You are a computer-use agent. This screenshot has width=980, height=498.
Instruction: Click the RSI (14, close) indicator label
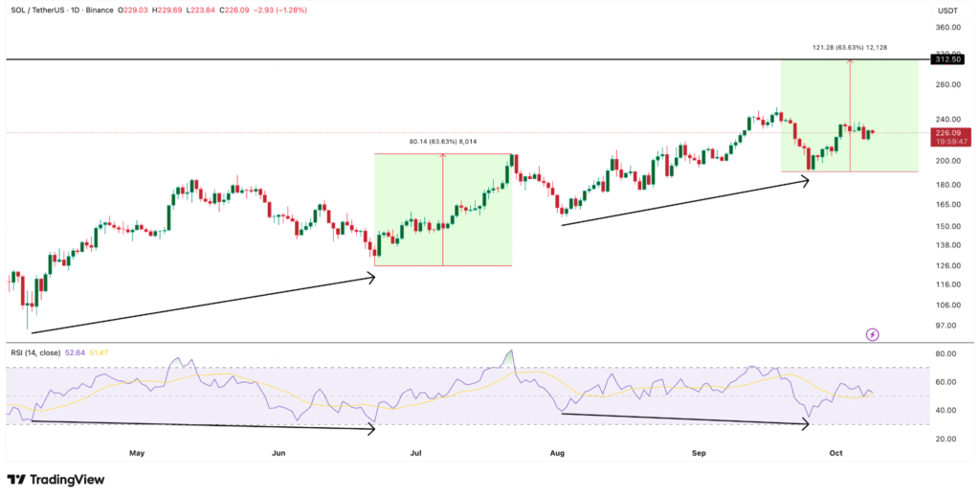tap(35, 352)
